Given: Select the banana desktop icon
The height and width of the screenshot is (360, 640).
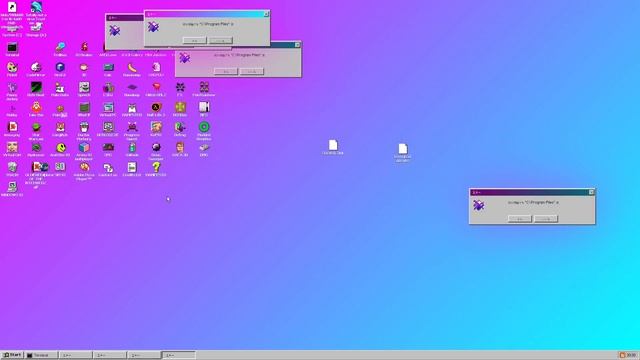Looking at the screenshot, I should pos(132,67).
